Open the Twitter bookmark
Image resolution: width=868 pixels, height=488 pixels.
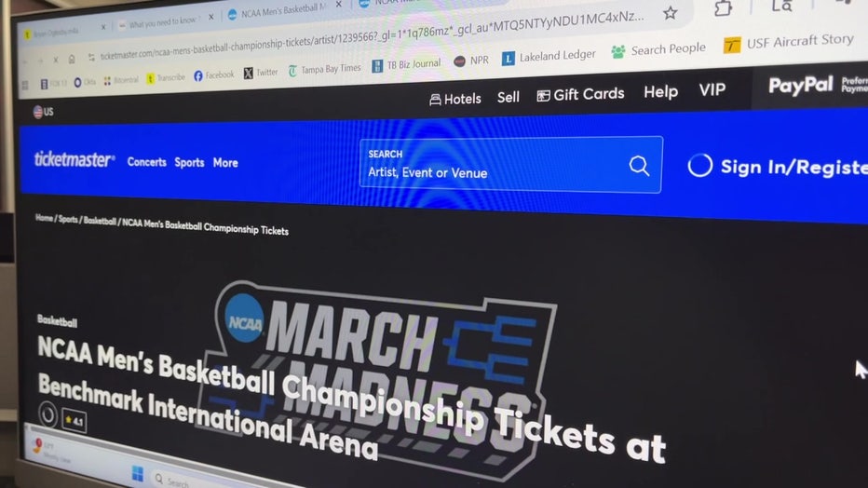pyautogui.click(x=261, y=73)
